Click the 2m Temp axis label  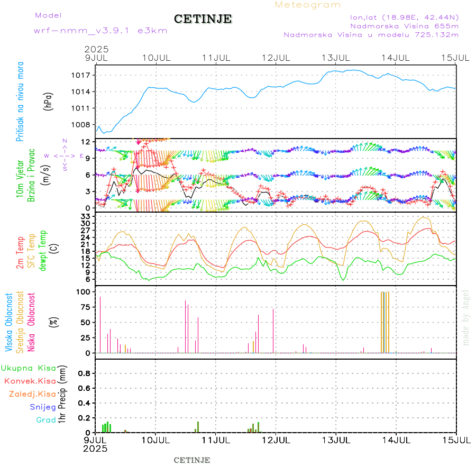(20, 253)
